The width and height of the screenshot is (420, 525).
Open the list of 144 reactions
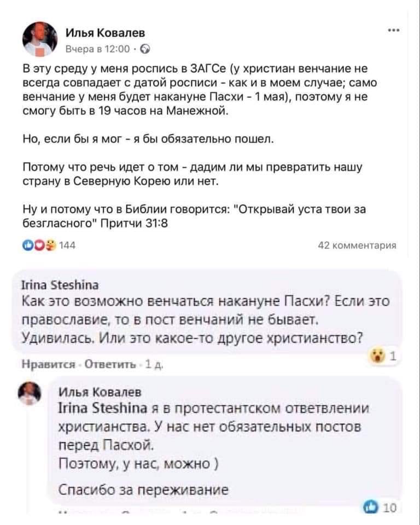pos(67,246)
